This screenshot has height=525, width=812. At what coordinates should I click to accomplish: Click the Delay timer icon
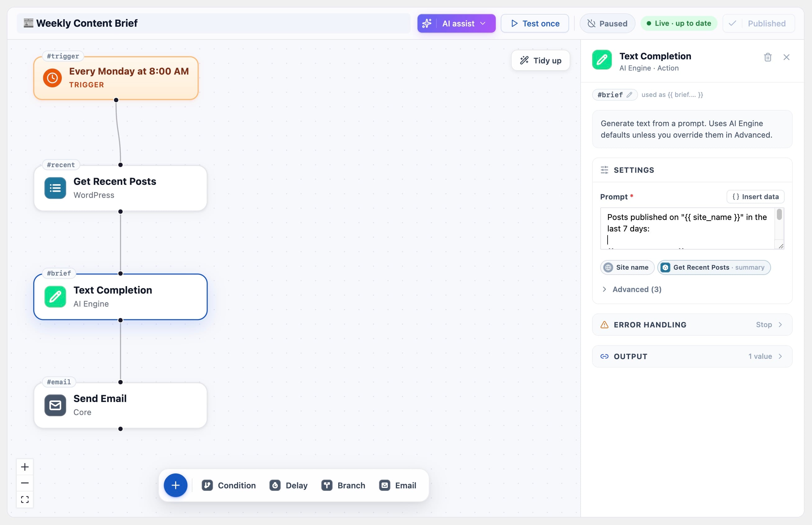[275, 485]
